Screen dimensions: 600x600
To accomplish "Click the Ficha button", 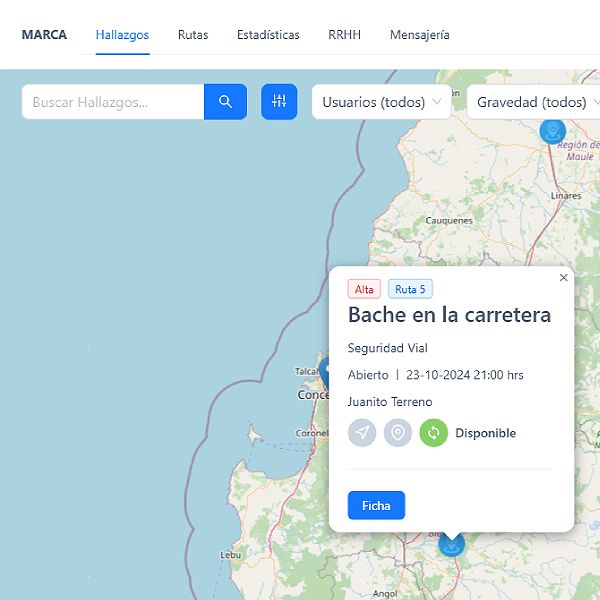I will [x=376, y=506].
